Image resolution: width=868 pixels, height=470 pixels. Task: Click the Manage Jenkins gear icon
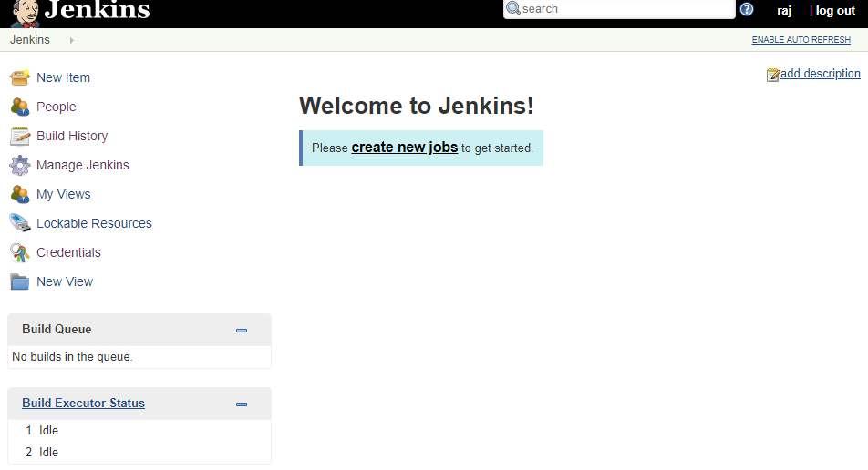click(20, 166)
